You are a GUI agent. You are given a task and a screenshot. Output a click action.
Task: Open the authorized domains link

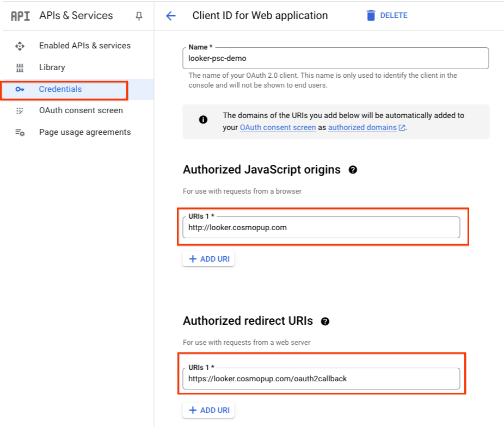[362, 127]
